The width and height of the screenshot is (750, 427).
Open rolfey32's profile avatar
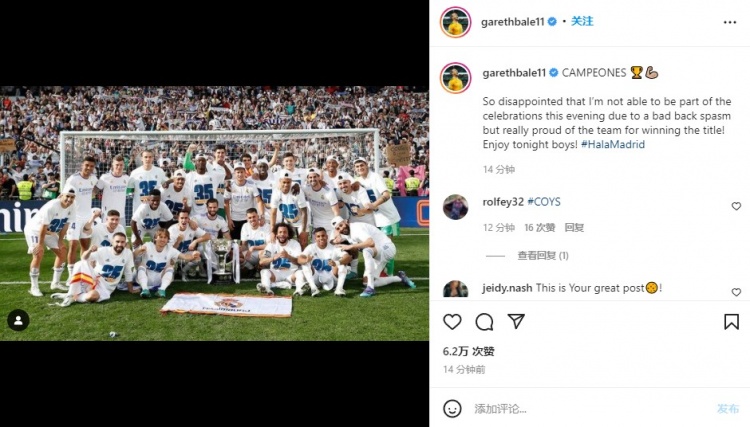tap(455, 207)
